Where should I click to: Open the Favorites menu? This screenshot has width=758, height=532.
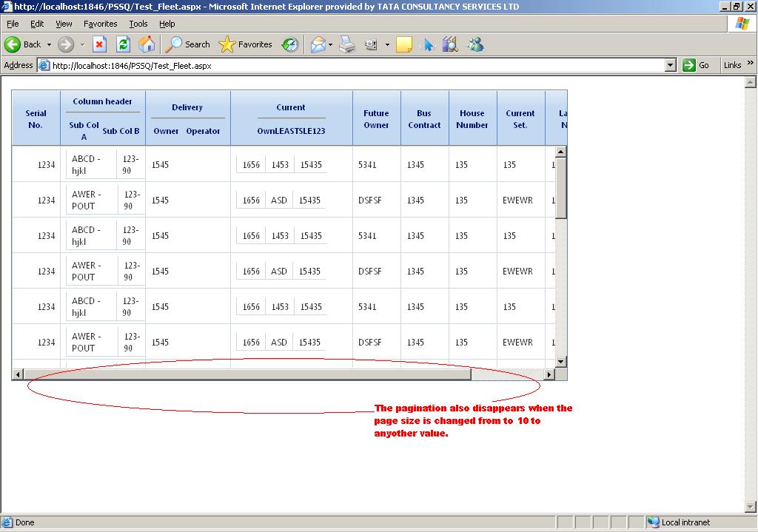click(101, 24)
